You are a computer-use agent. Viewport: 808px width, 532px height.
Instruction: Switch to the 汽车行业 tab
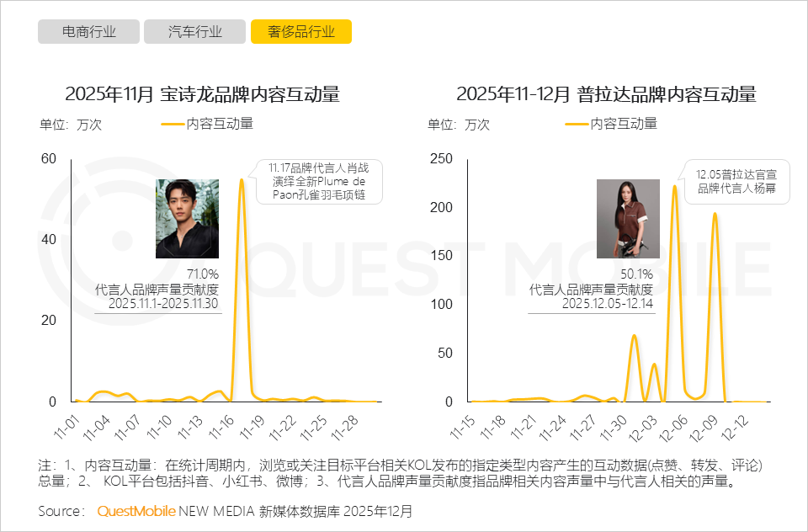click(x=194, y=31)
